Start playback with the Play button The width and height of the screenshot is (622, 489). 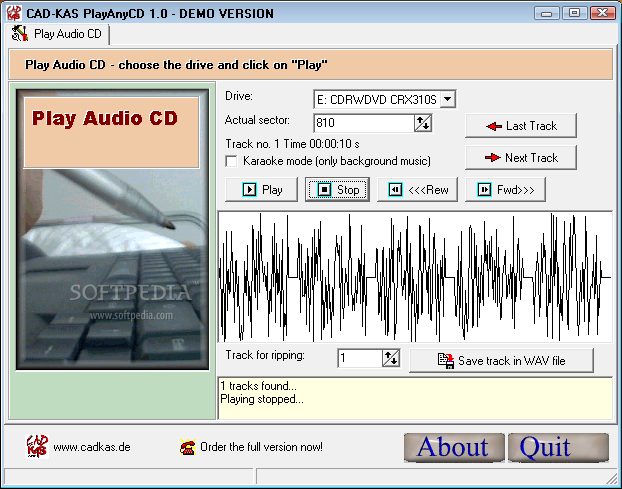[261, 190]
